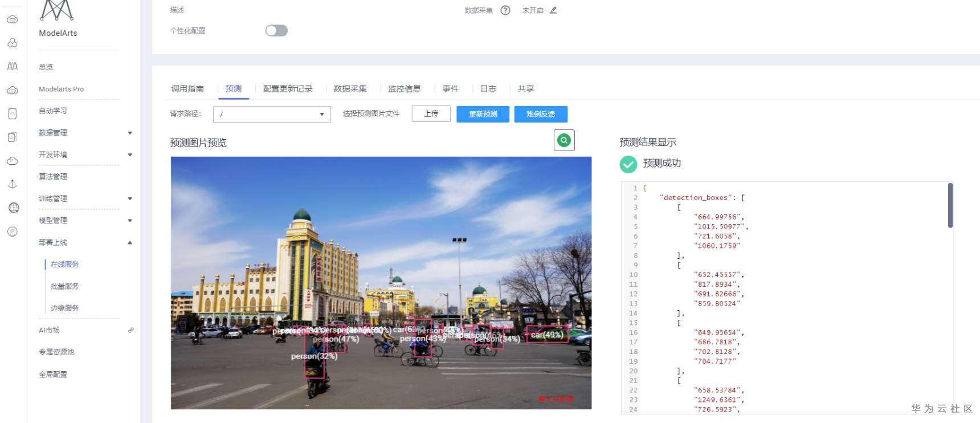The image size is (980, 423).
Task: Click the link icon beside AI市场
Action: point(131,330)
